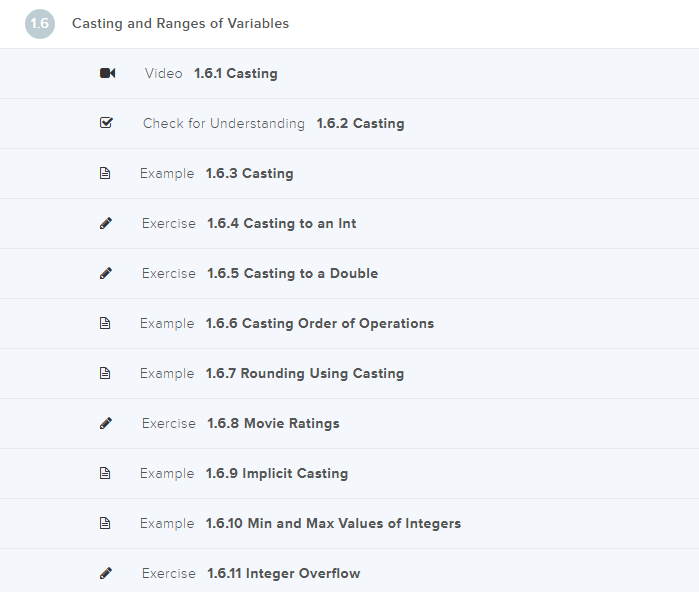Open video 1.6.1 Casting
This screenshot has width=699, height=592.
[235, 73]
